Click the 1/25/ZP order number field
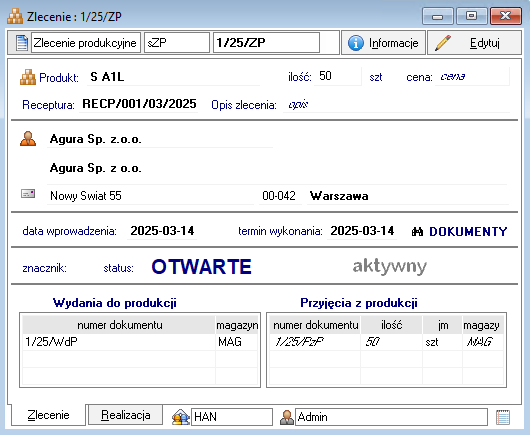The width and height of the screenshot is (530, 435). click(266, 43)
